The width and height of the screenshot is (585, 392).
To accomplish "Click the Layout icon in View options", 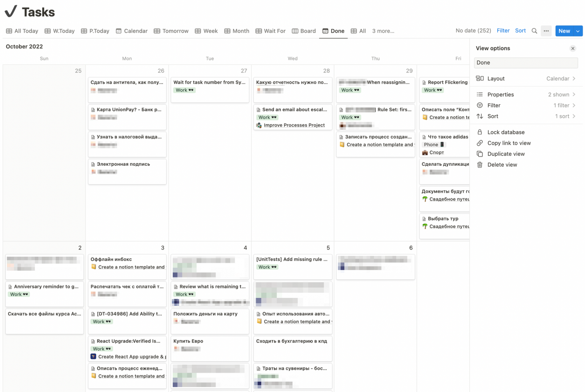I will click(480, 78).
